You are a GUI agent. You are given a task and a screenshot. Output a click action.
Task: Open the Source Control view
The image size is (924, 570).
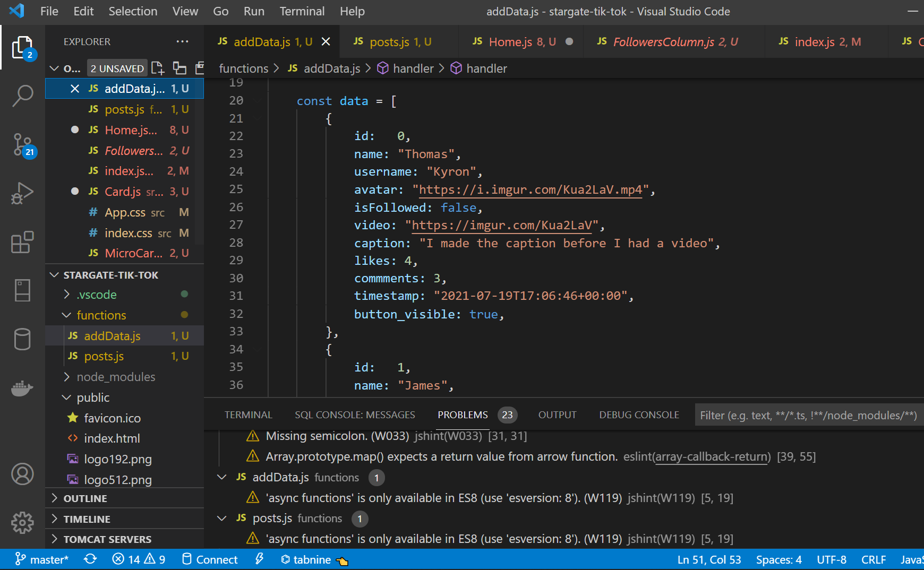click(x=22, y=145)
